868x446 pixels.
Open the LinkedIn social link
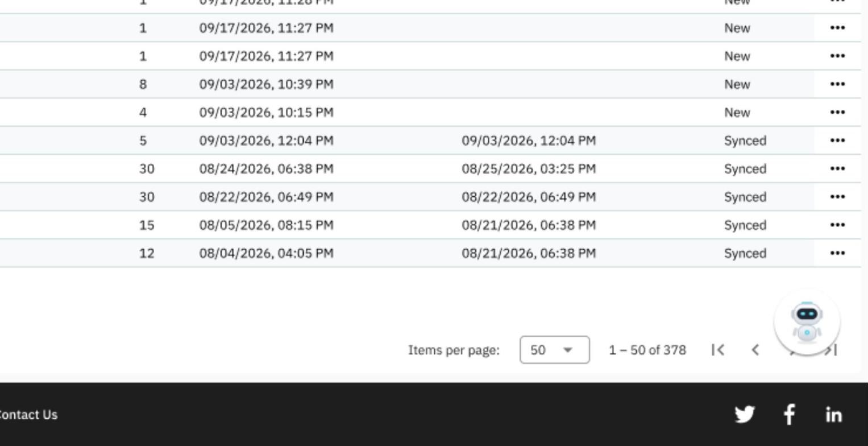[x=833, y=415]
